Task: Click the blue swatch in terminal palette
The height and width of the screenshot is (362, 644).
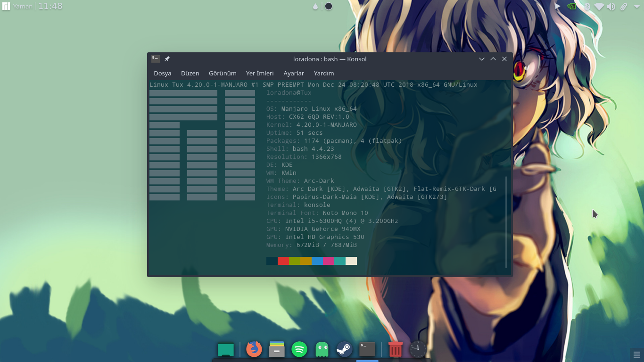Action: pos(317,261)
